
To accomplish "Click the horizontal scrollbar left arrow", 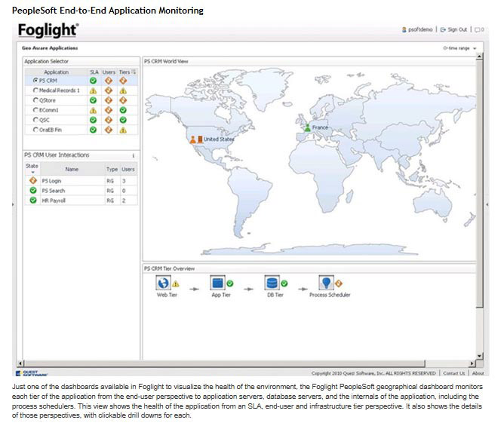I will coord(20,363).
